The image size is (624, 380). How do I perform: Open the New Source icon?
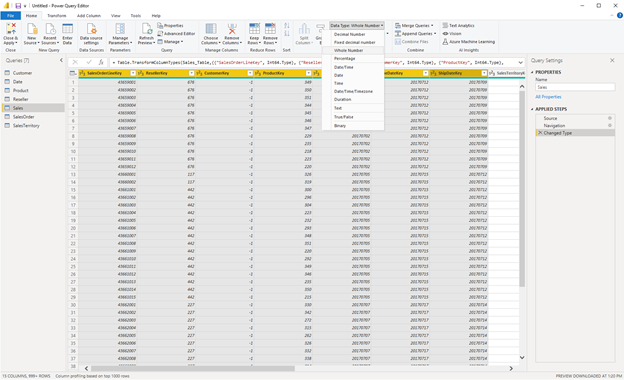click(31, 29)
